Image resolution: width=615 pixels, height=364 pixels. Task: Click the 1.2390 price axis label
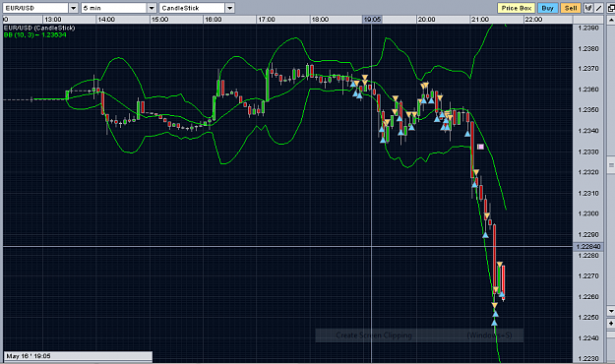click(588, 28)
